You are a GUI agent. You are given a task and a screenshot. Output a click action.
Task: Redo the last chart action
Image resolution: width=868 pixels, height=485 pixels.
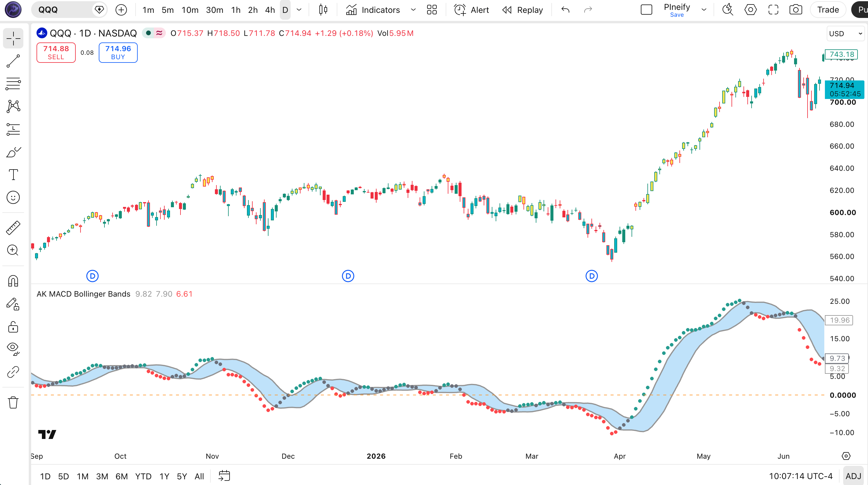click(588, 10)
